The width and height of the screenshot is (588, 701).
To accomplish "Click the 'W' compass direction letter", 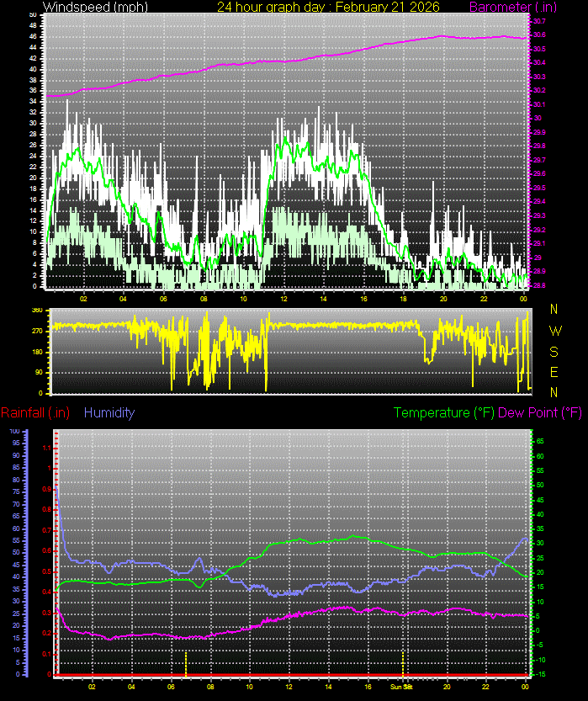I will (554, 331).
